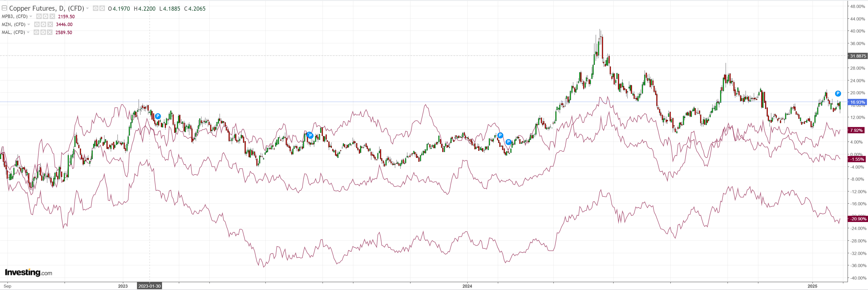The image size is (868, 290).
Task: Click the Investing.com logo link
Action: pyautogui.click(x=28, y=272)
